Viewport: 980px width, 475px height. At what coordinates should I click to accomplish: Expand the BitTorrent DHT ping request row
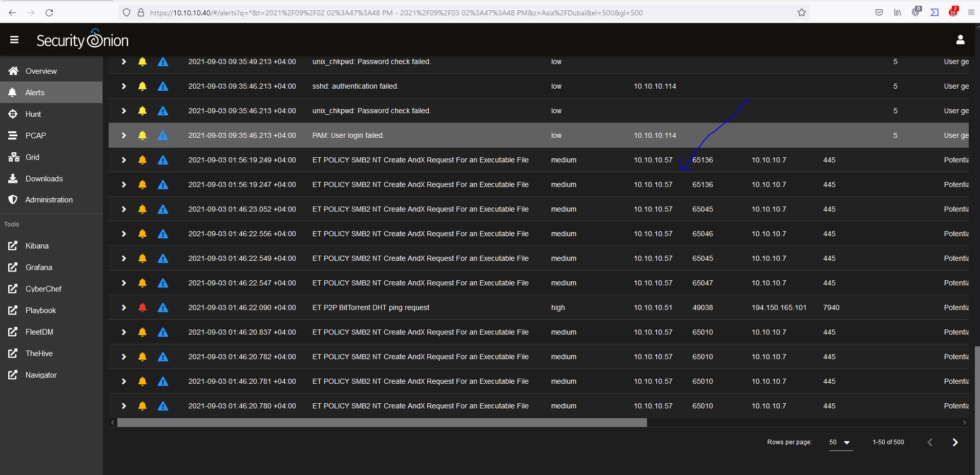(x=123, y=307)
